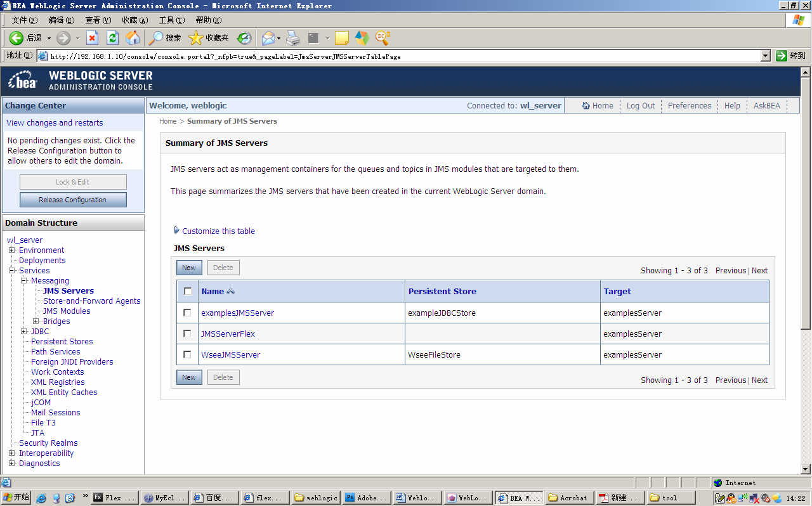Image resolution: width=812 pixels, height=506 pixels.
Task: Expand the Environment tree node
Action: click(x=11, y=250)
